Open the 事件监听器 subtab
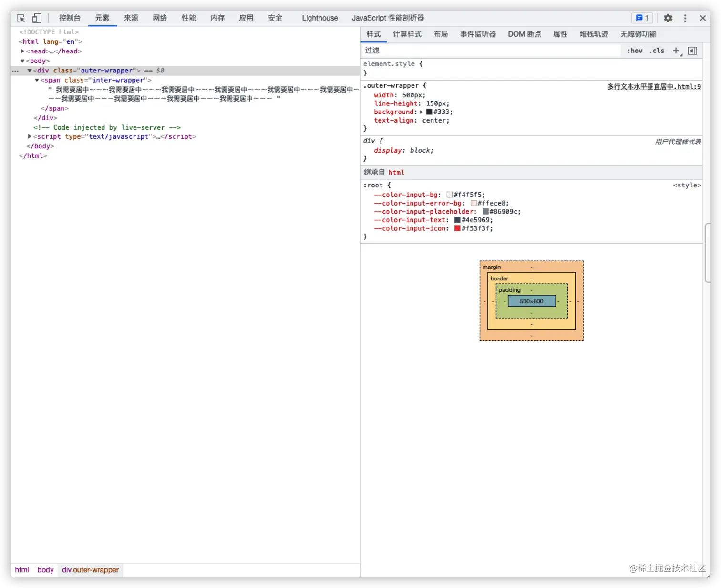This screenshot has width=721, height=588. (478, 34)
